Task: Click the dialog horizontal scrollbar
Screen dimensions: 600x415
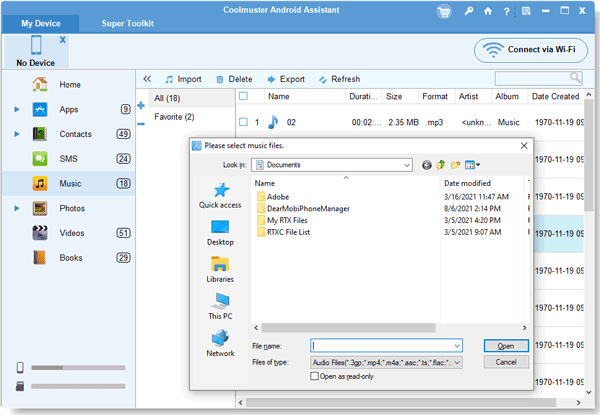Action: pos(348,328)
